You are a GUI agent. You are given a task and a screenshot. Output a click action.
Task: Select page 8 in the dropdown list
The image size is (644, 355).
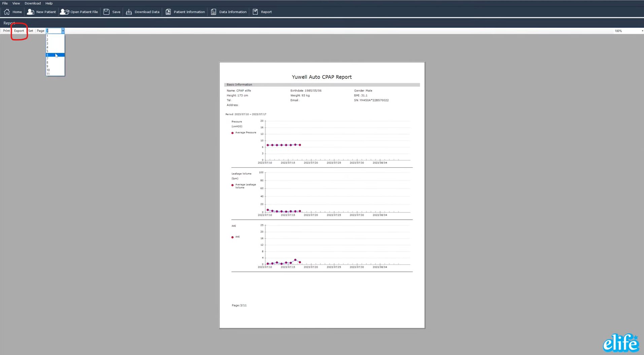point(55,62)
